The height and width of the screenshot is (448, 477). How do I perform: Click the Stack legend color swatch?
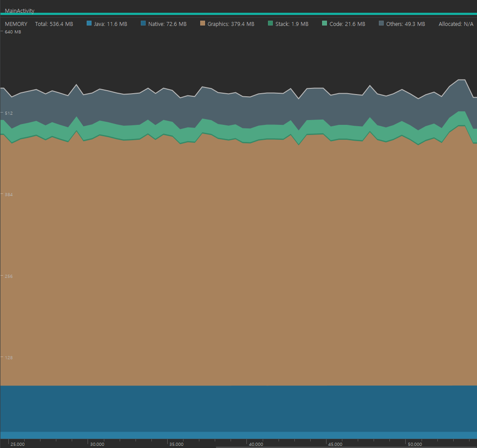(271, 23)
